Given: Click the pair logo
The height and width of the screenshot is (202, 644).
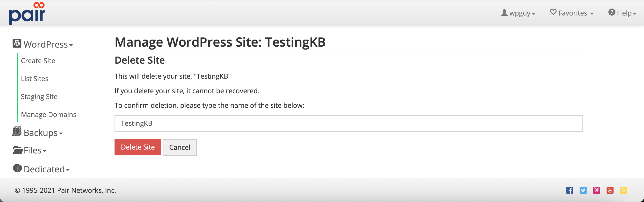Looking at the screenshot, I should (x=27, y=13).
